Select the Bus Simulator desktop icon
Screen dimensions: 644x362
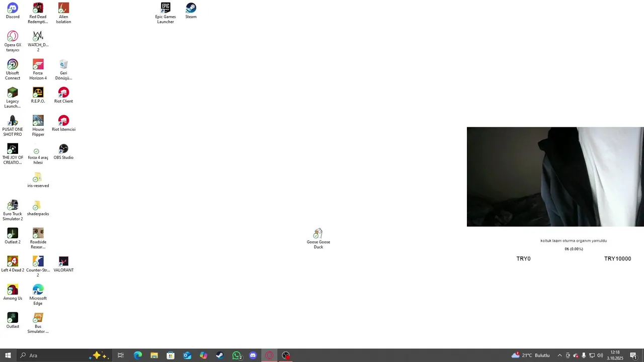pyautogui.click(x=38, y=323)
